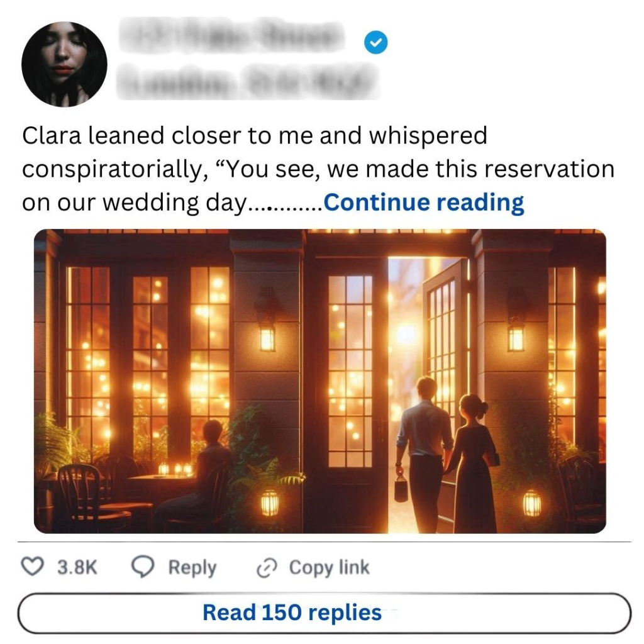Open the author's profile avatar
This screenshot has width=644, height=644.
coord(64,64)
